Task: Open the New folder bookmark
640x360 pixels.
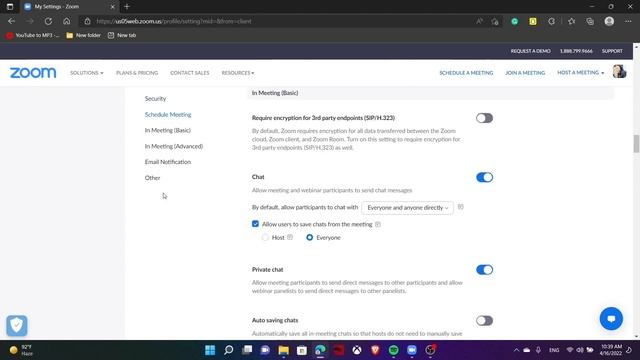Action: point(83,35)
